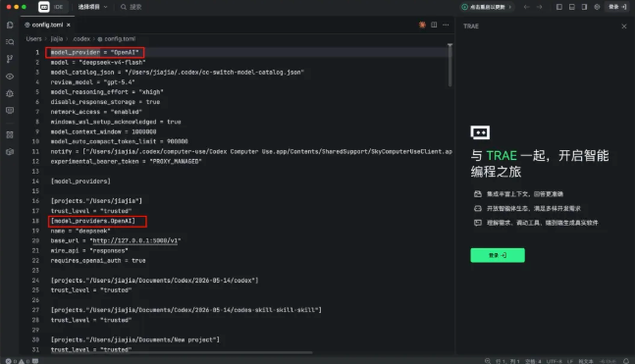This screenshot has height=364, width=635.
Task: Click line 5 model_reasoning_effort text
Action: click(107, 92)
